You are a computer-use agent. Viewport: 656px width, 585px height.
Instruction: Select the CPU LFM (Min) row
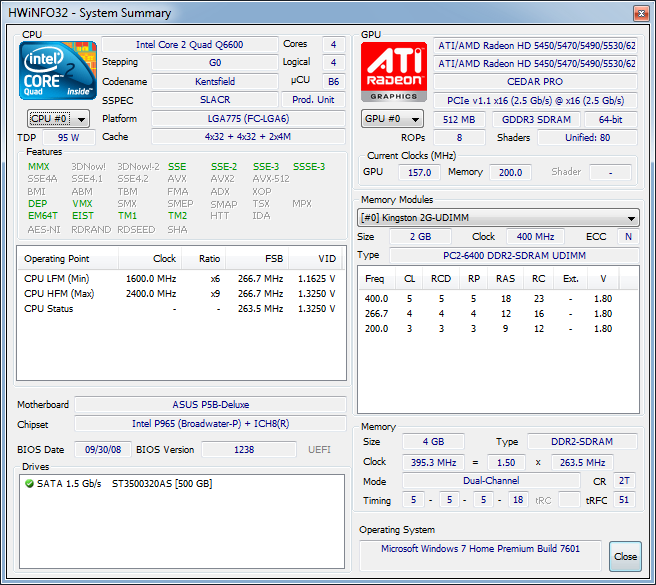click(180, 279)
